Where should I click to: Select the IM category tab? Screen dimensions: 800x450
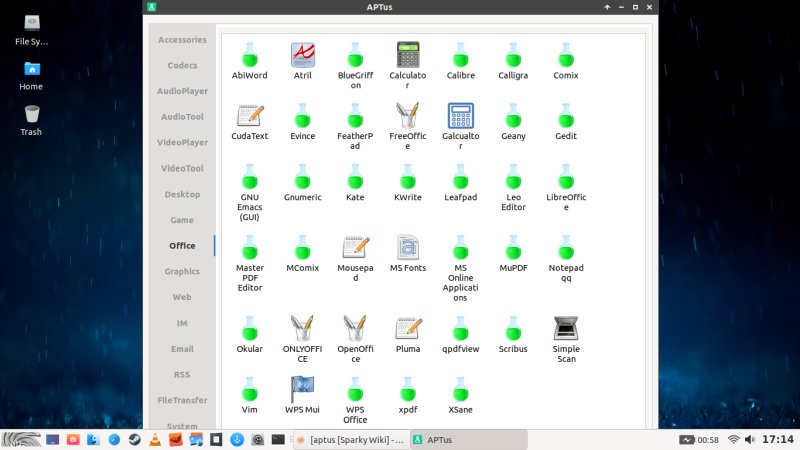(x=182, y=323)
